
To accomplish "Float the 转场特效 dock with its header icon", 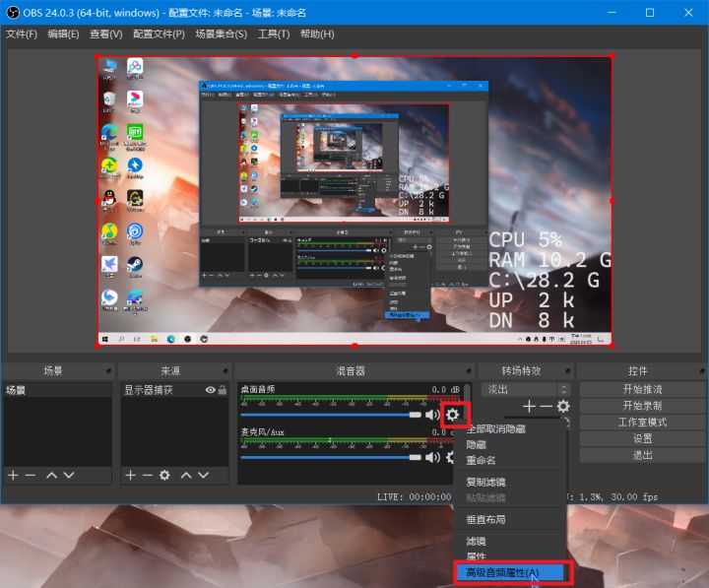I will pos(568,371).
